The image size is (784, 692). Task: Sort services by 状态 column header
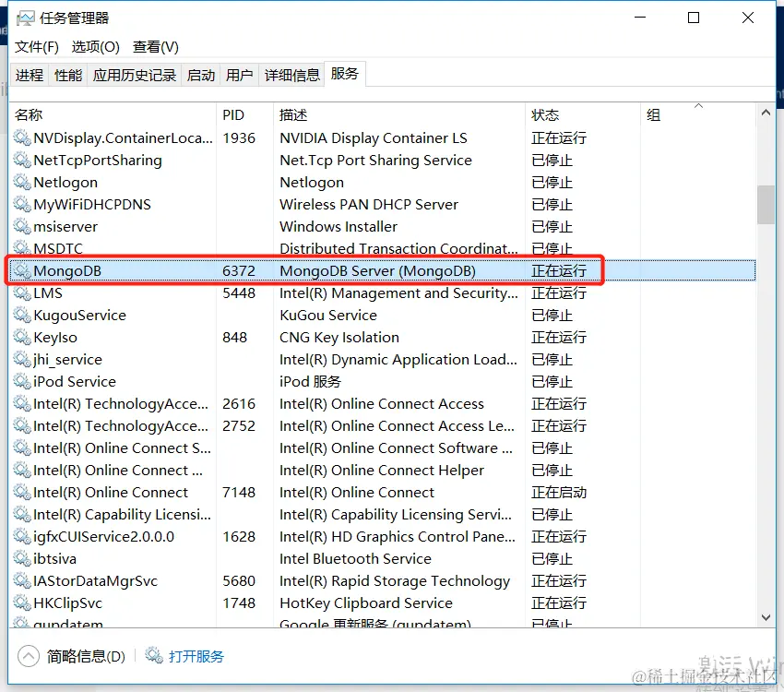583,115
